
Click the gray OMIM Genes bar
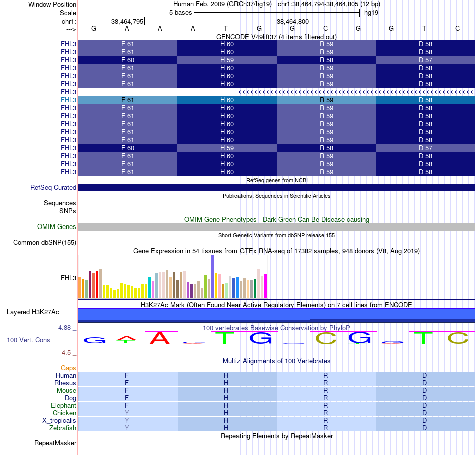277,226
